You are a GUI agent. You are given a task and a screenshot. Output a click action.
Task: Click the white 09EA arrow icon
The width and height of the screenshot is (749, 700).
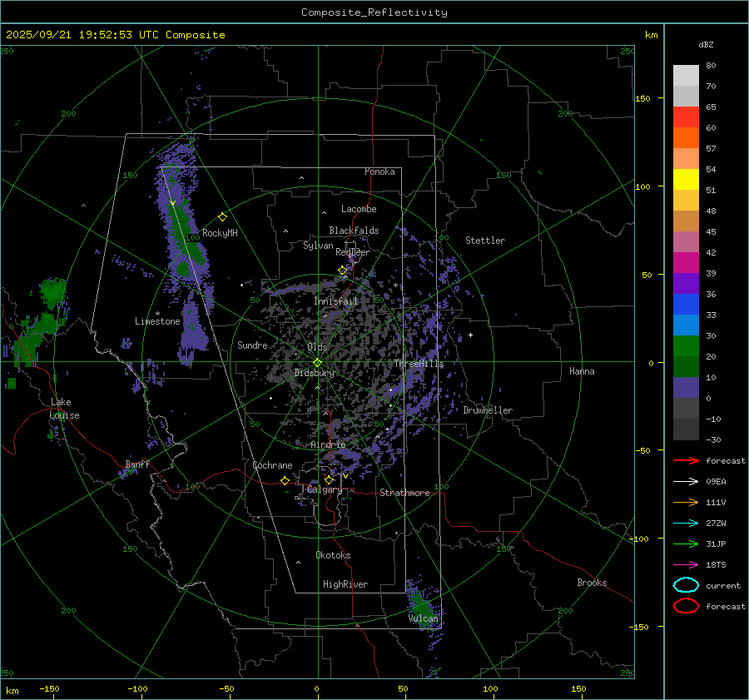[685, 481]
